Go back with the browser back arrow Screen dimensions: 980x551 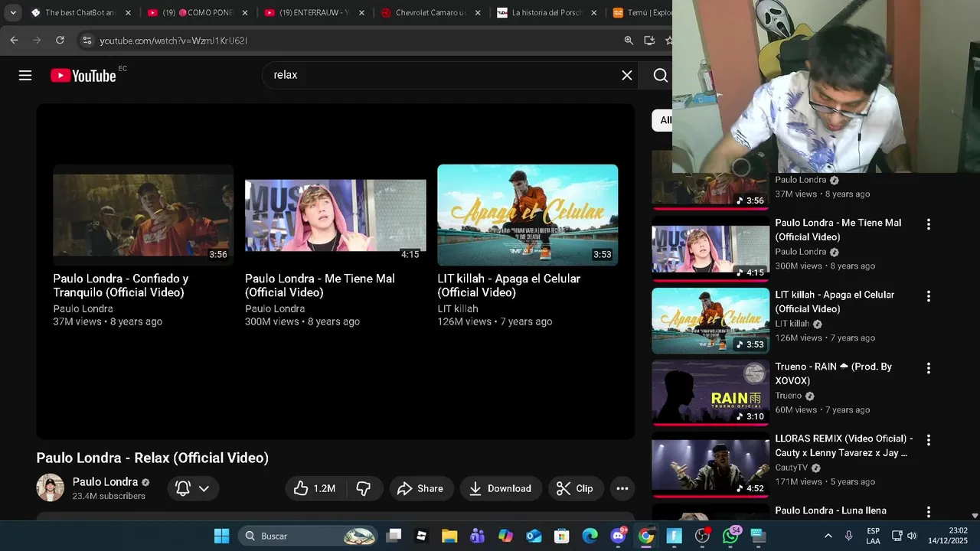[x=14, y=41]
